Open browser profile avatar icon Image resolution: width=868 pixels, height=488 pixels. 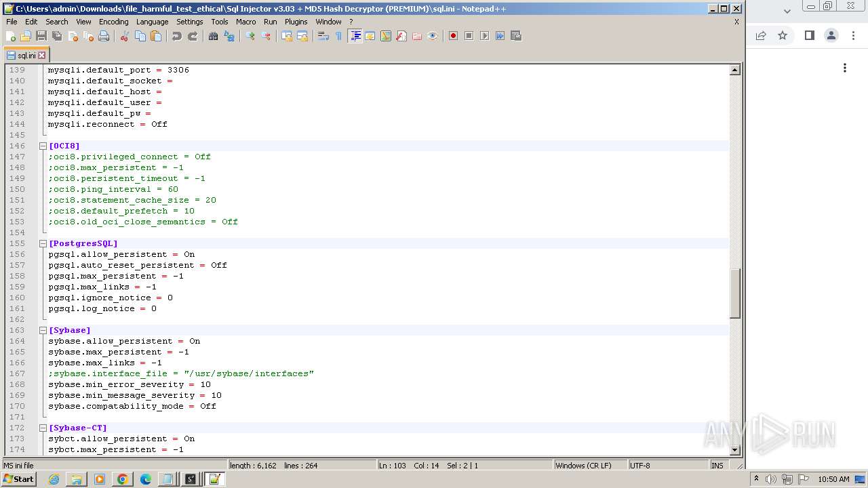tap(831, 35)
